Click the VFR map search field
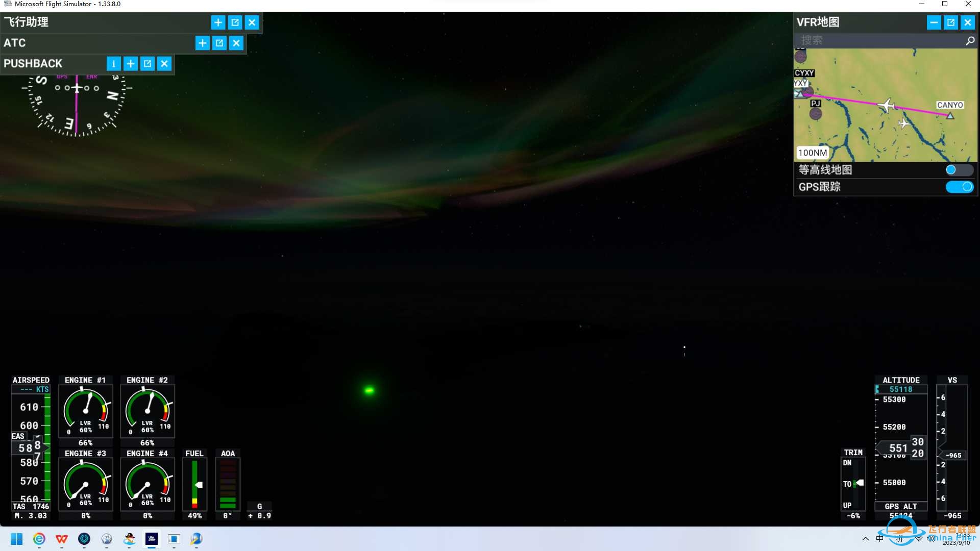This screenshot has width=980, height=551. coord(878,40)
